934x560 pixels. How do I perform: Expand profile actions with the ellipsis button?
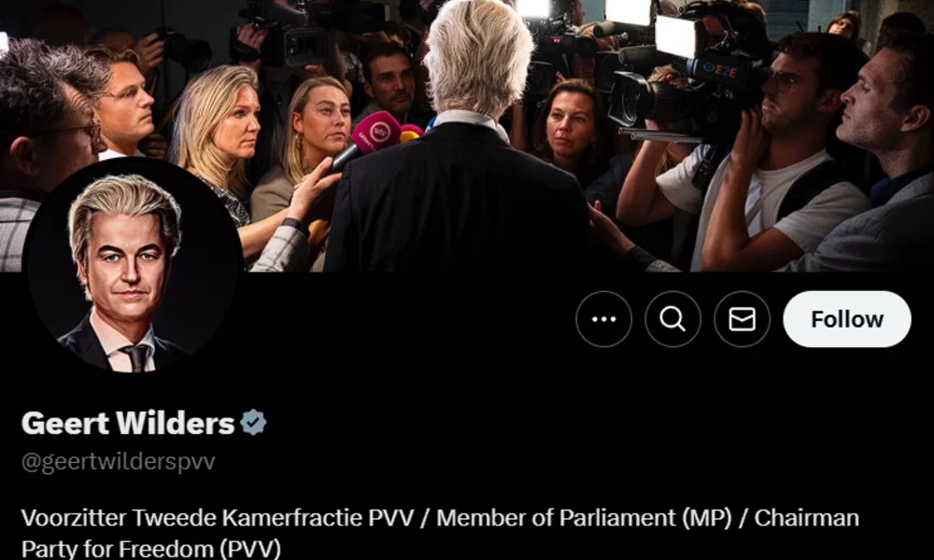click(x=603, y=319)
